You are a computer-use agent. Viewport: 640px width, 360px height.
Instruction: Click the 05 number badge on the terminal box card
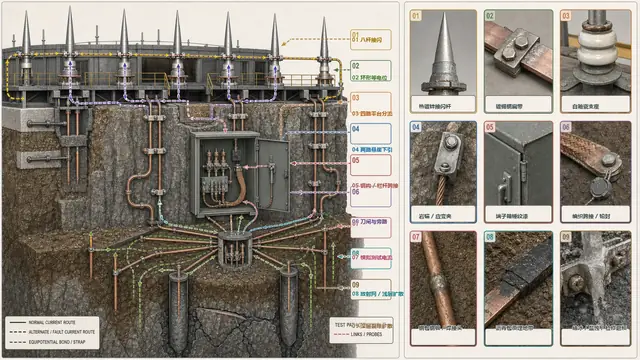click(490, 127)
